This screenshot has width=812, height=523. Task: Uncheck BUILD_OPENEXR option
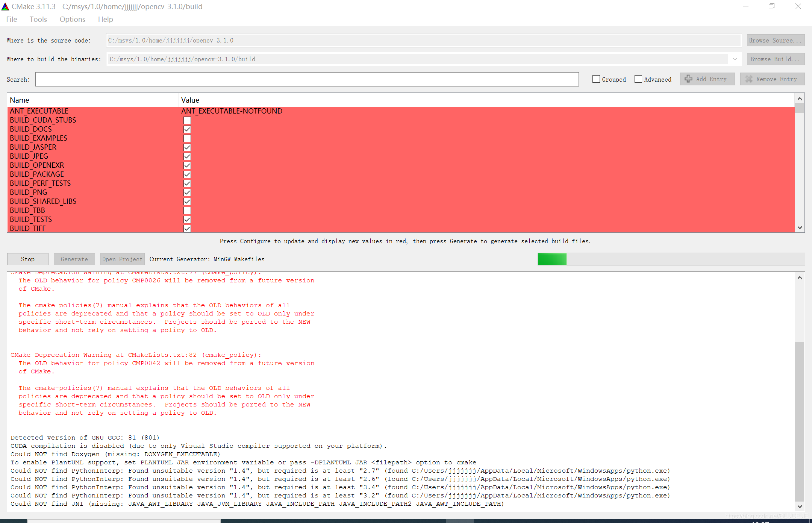click(187, 165)
